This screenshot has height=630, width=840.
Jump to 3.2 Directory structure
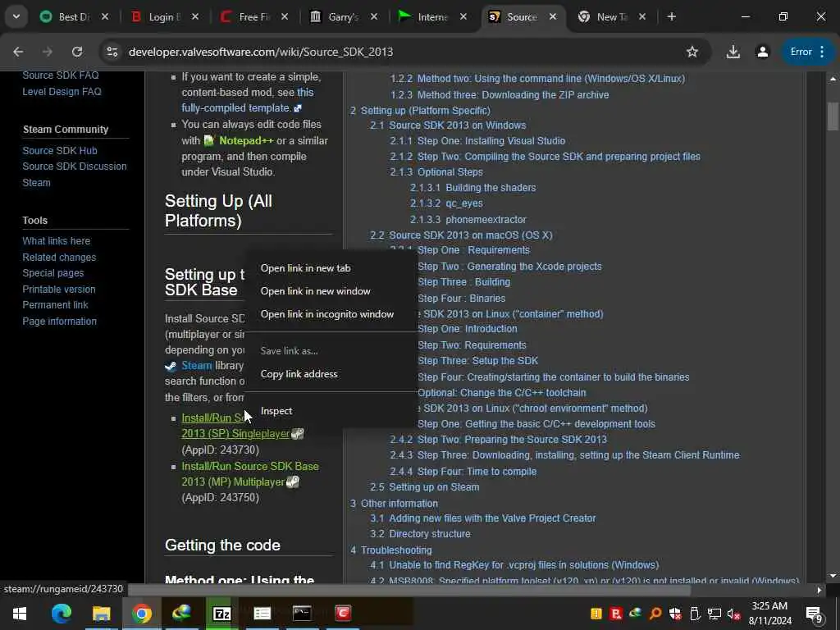click(x=420, y=534)
